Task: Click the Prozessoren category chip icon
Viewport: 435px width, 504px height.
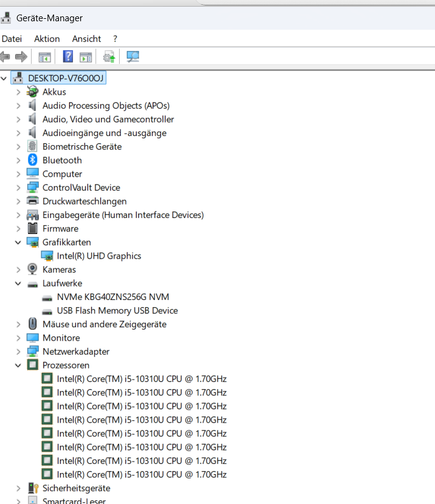Action: 32,365
